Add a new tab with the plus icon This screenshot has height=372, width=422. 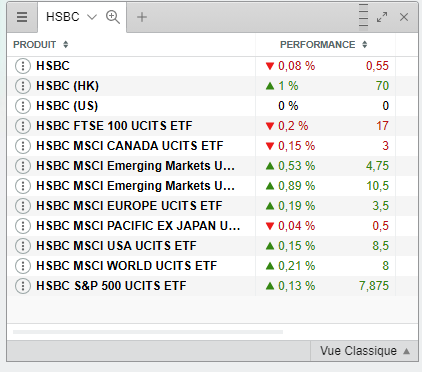click(142, 17)
